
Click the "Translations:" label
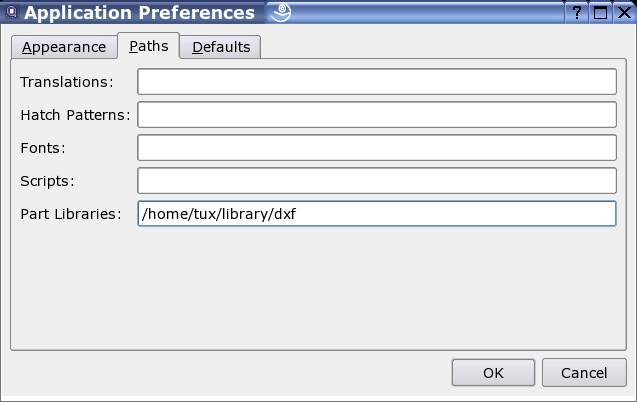pyautogui.click(x=67, y=81)
